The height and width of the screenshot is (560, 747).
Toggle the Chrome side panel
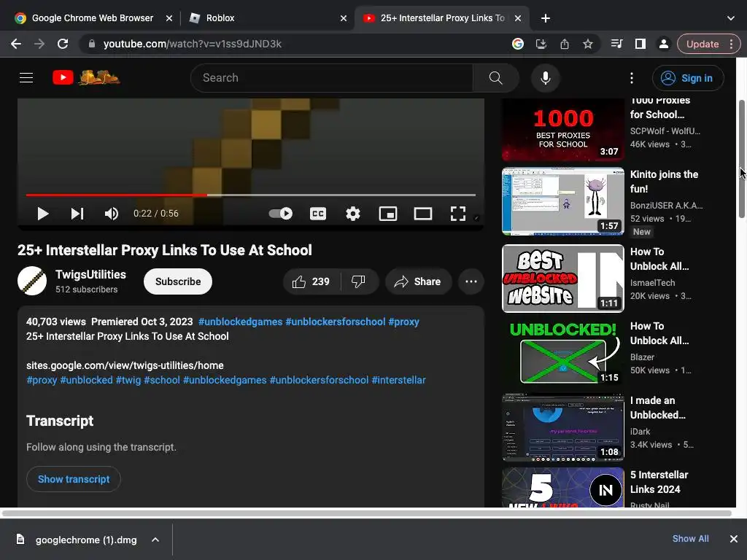640,44
